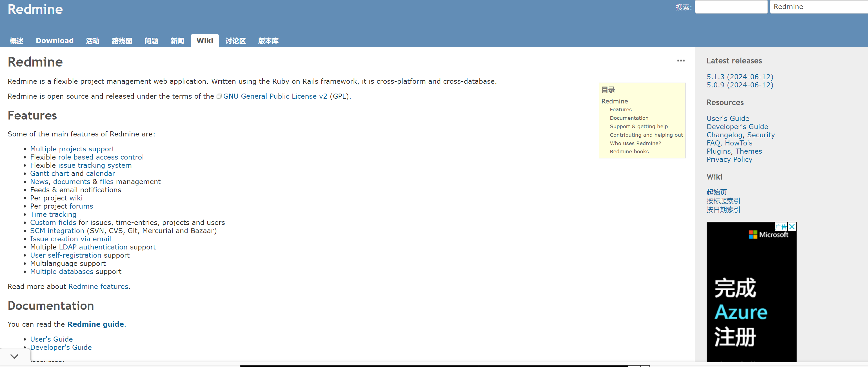The height and width of the screenshot is (367, 868).
Task: Open the forums feature link
Action: coord(81,206)
